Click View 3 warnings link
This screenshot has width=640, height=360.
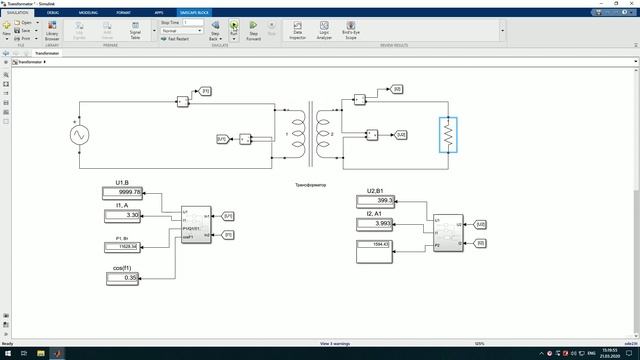point(335,344)
